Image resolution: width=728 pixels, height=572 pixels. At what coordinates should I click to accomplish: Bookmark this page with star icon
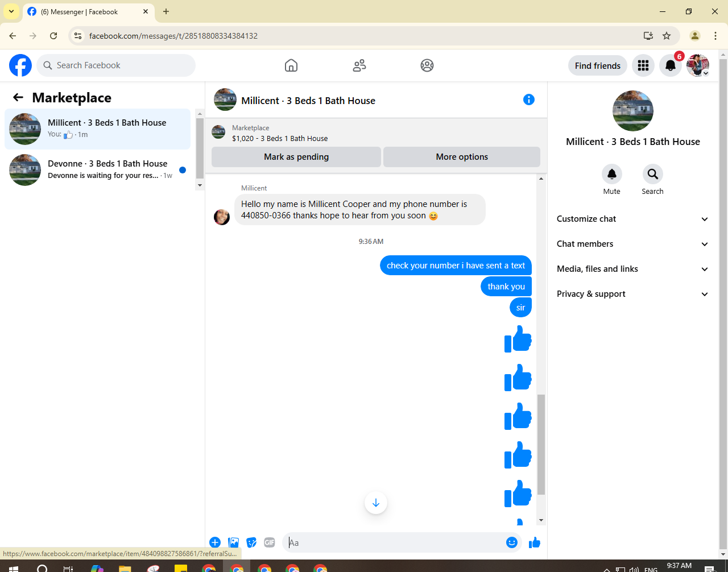click(x=667, y=36)
